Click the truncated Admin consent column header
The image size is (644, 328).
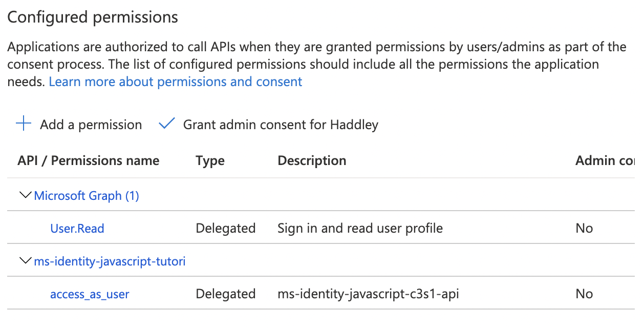point(604,161)
